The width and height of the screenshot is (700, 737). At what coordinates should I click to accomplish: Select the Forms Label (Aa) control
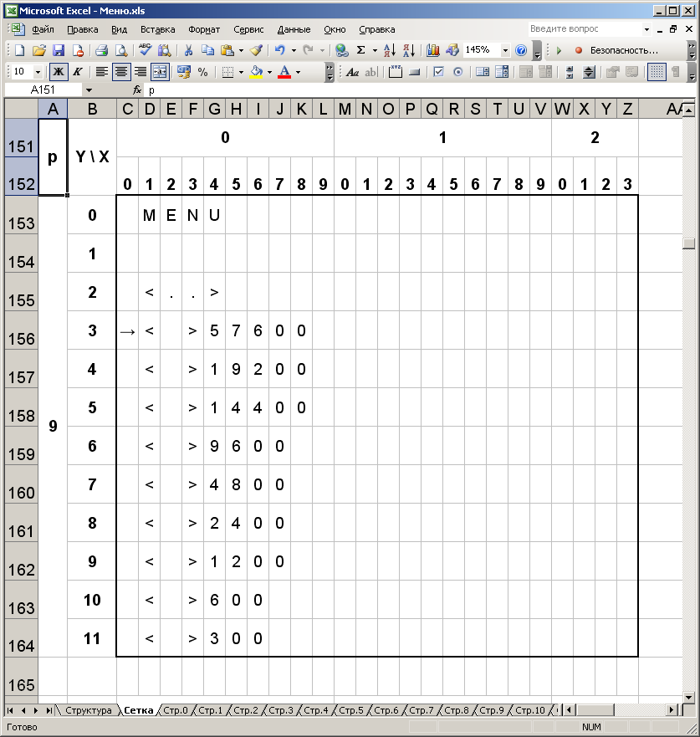click(352, 72)
